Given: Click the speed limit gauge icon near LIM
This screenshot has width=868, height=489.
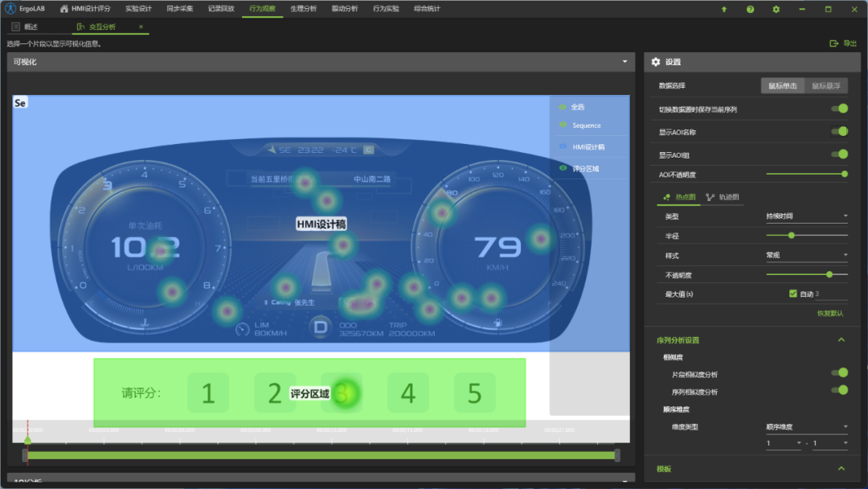Looking at the screenshot, I should (x=243, y=330).
